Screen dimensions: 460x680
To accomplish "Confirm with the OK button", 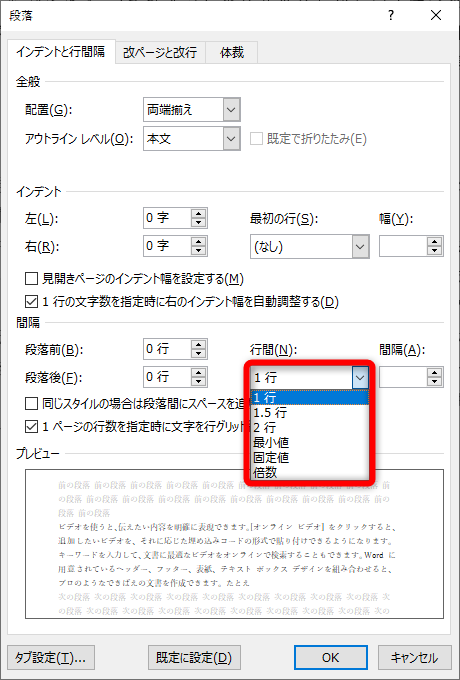I will (330, 658).
